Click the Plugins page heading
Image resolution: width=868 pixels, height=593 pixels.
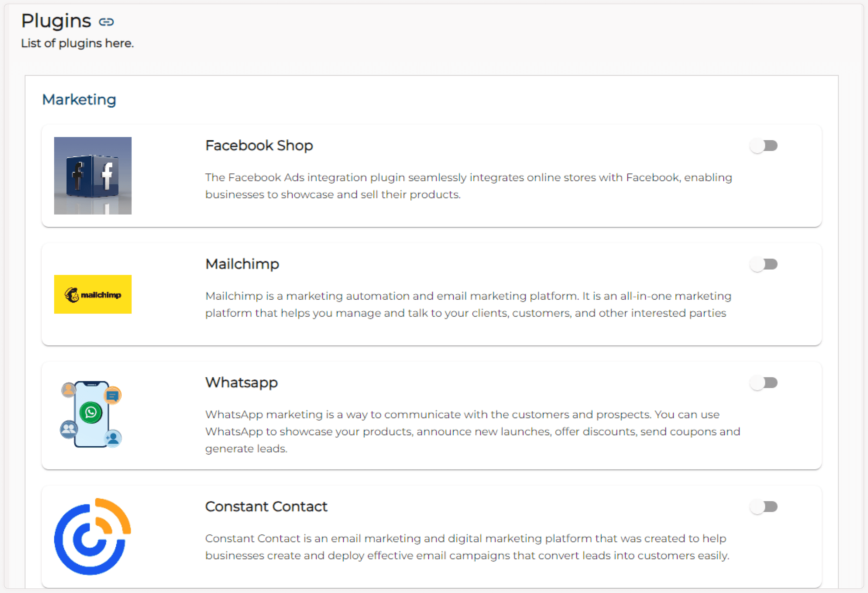tap(56, 21)
